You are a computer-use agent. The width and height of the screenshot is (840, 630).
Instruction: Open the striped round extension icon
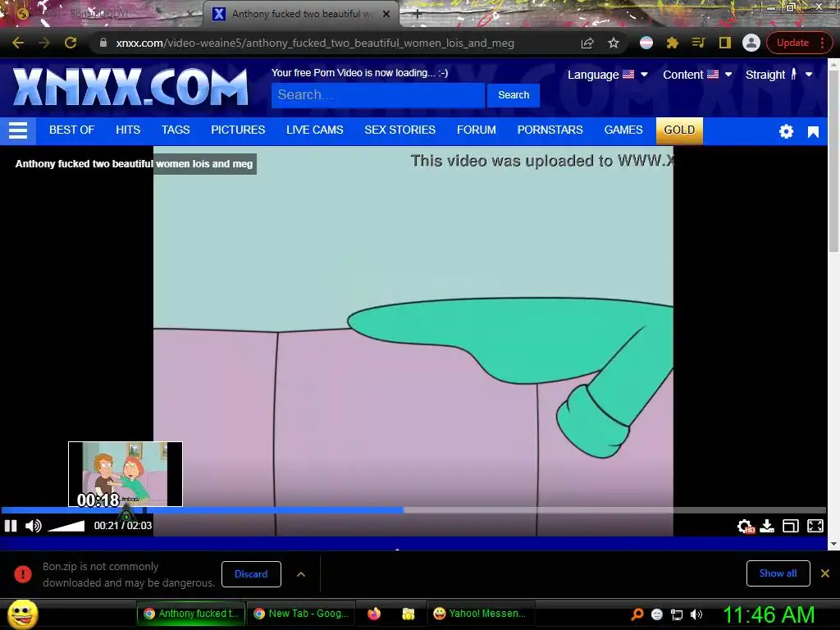pyautogui.click(x=646, y=43)
